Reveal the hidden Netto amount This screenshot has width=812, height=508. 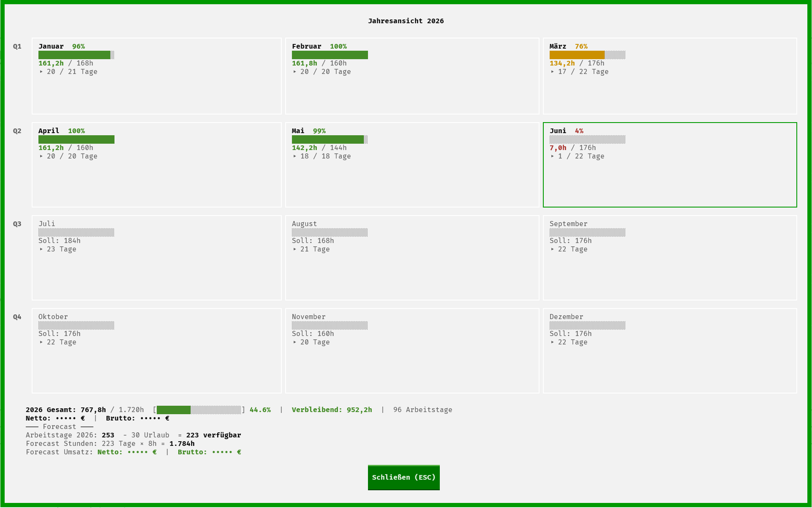click(x=70, y=418)
